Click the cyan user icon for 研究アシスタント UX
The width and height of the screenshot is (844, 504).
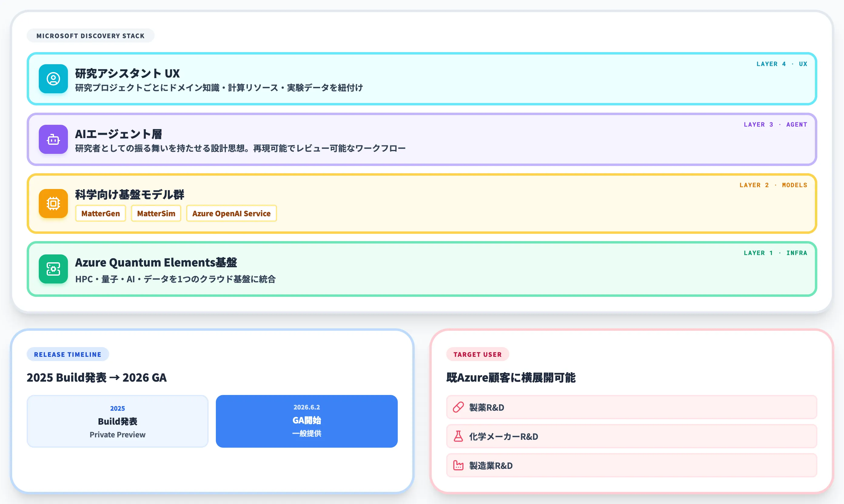(53, 79)
